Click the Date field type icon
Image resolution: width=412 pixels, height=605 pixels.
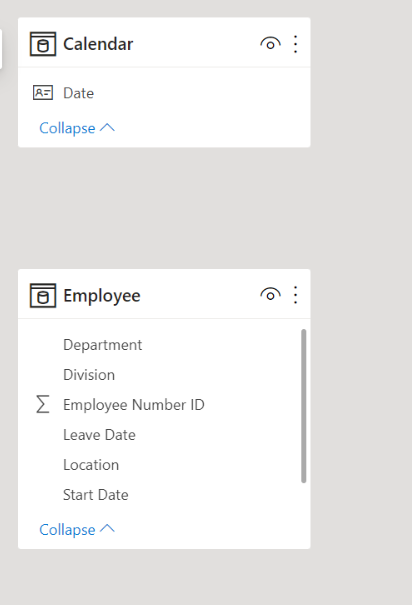click(x=43, y=93)
